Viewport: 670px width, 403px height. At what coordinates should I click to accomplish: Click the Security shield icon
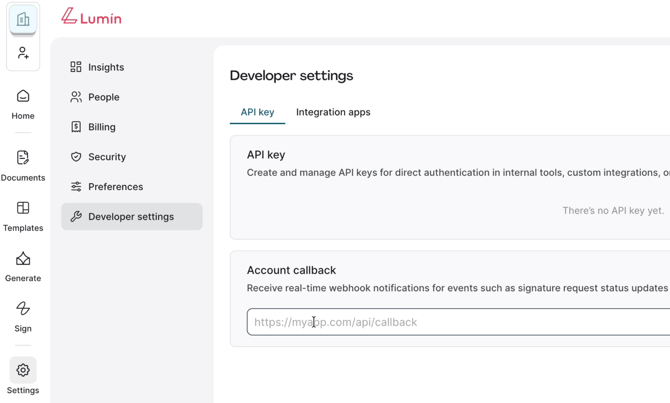tap(76, 157)
